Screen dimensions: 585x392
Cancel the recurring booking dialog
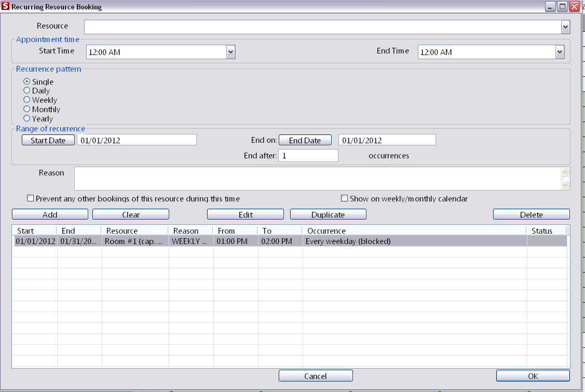click(x=316, y=375)
